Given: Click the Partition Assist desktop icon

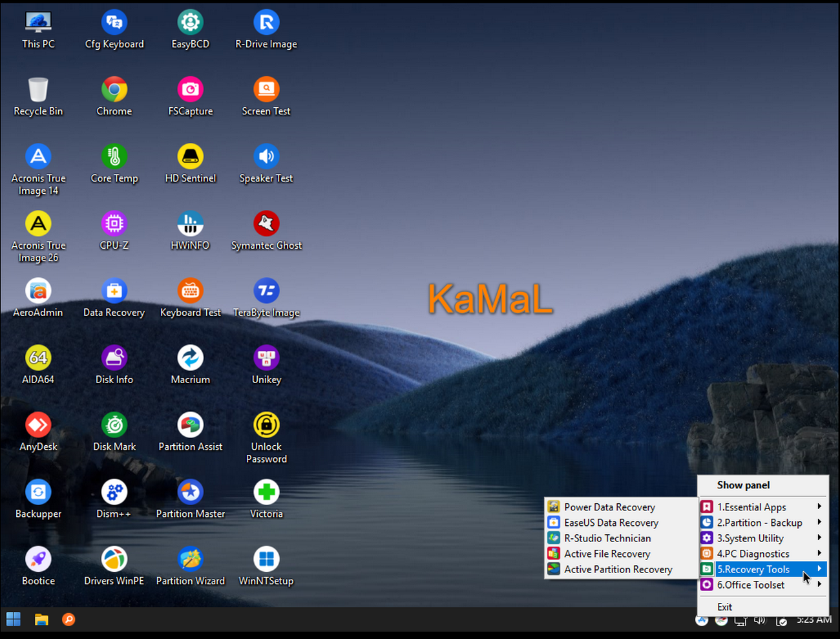Looking at the screenshot, I should coord(191,433).
